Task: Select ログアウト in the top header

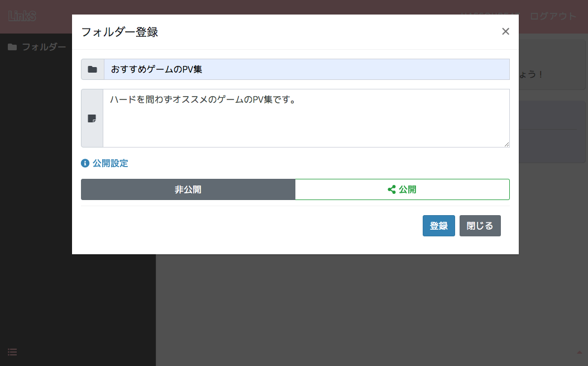Action: coord(552,16)
